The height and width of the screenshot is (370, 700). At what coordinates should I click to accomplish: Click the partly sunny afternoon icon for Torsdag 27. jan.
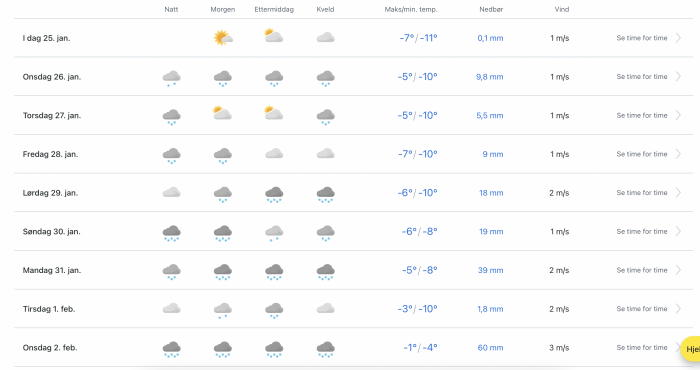point(274,113)
